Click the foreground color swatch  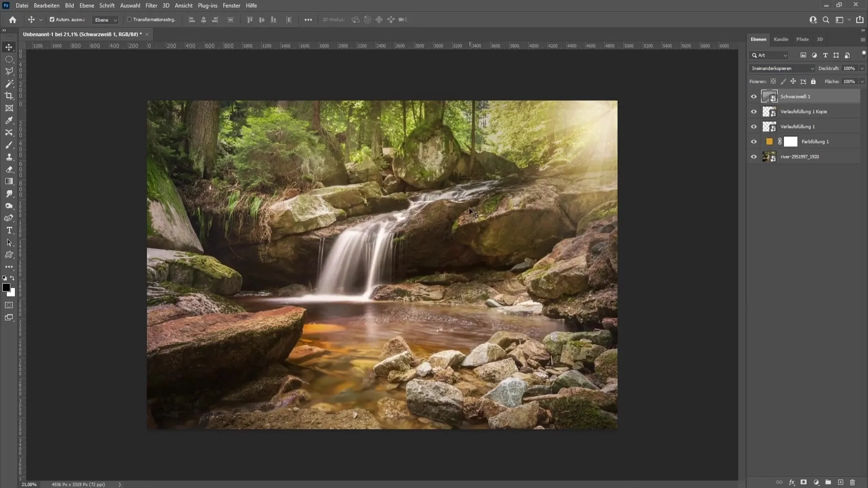pyautogui.click(x=7, y=288)
